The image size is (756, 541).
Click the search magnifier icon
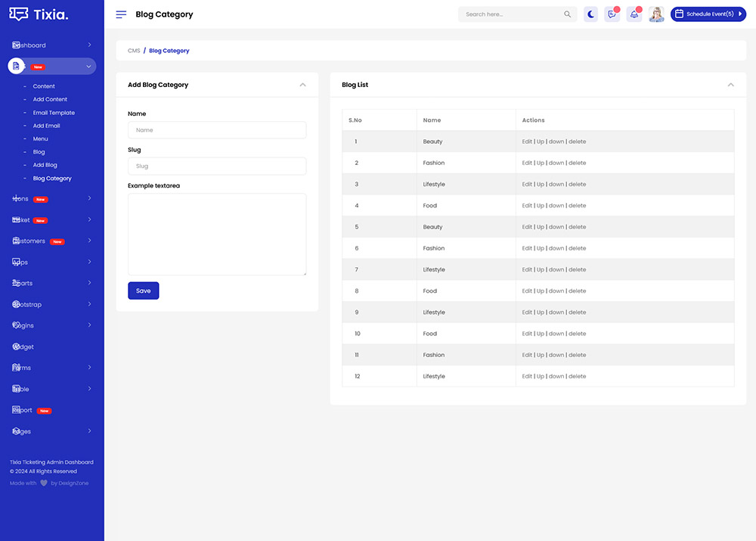[x=568, y=14]
